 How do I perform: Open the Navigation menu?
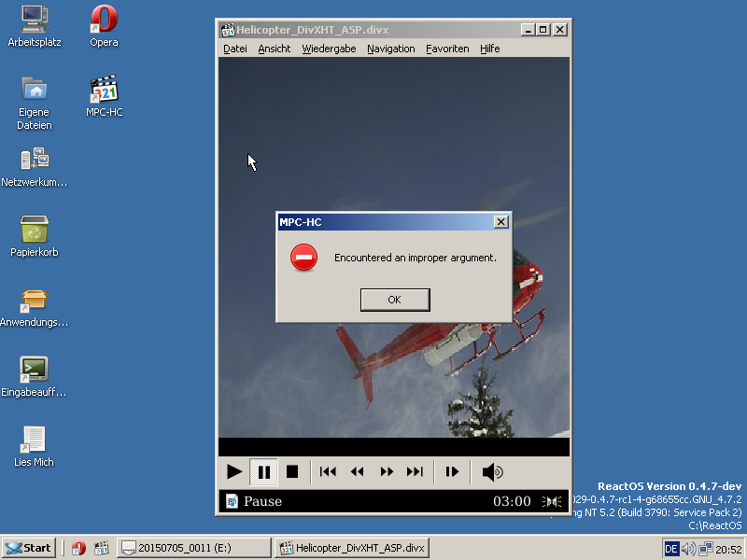tap(390, 49)
